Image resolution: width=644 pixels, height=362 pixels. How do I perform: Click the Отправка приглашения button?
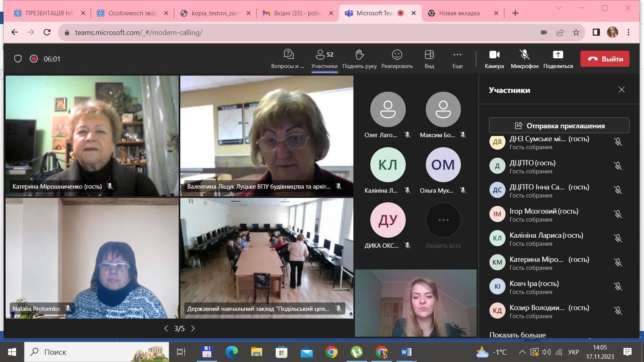pyautogui.click(x=559, y=125)
